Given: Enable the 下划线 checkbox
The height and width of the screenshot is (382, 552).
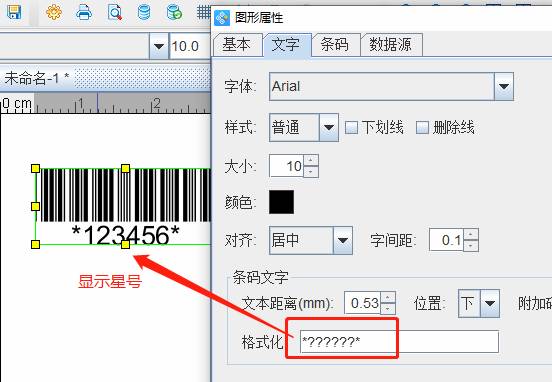Looking at the screenshot, I should pyautogui.click(x=351, y=127).
